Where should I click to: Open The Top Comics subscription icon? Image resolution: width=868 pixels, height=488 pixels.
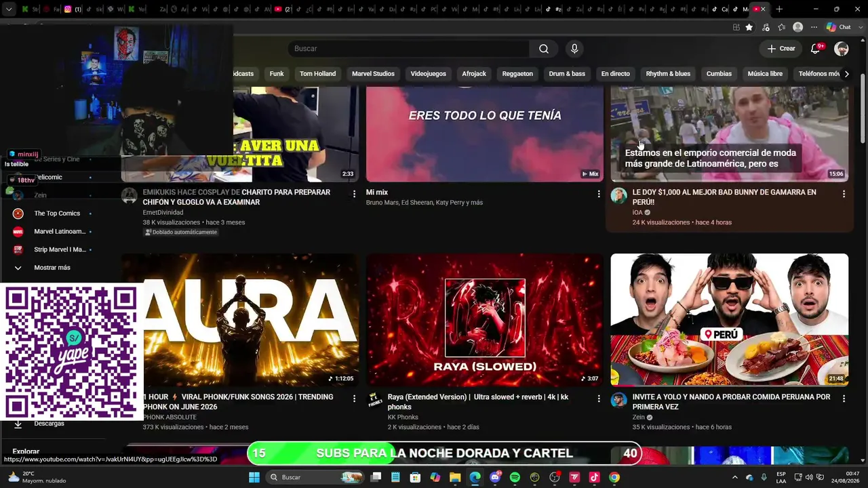click(18, 213)
